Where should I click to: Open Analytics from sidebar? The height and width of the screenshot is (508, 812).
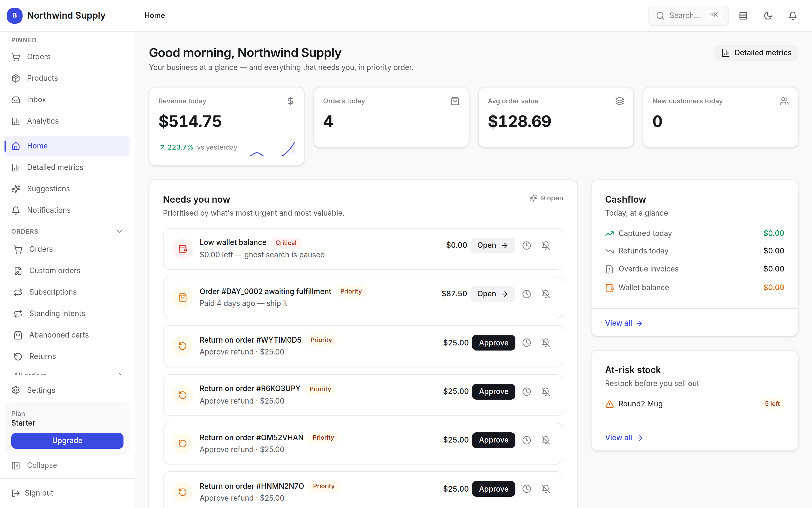(x=67, y=121)
